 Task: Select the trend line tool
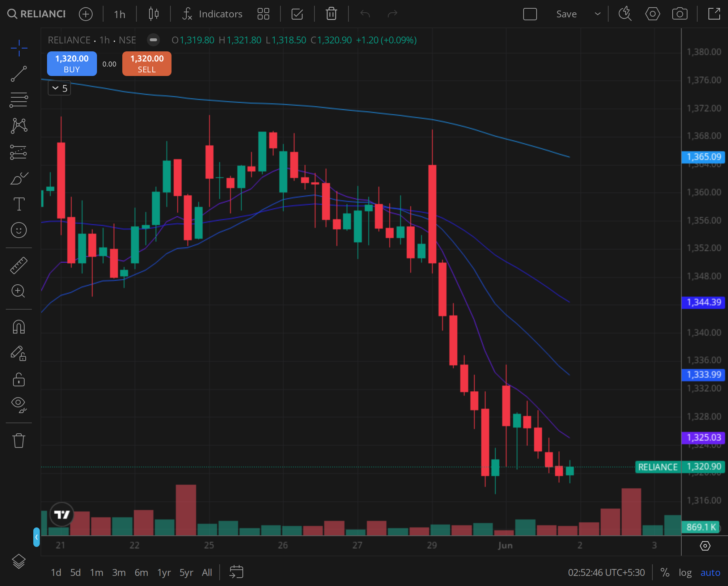click(19, 74)
